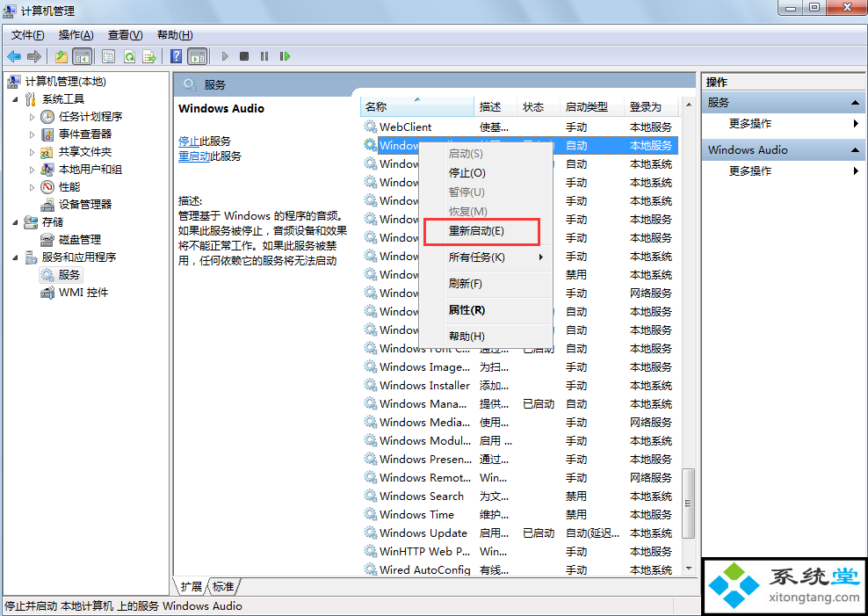868x616 pixels.
Task: Toggle the show/hide action pane button
Action: tap(198, 56)
